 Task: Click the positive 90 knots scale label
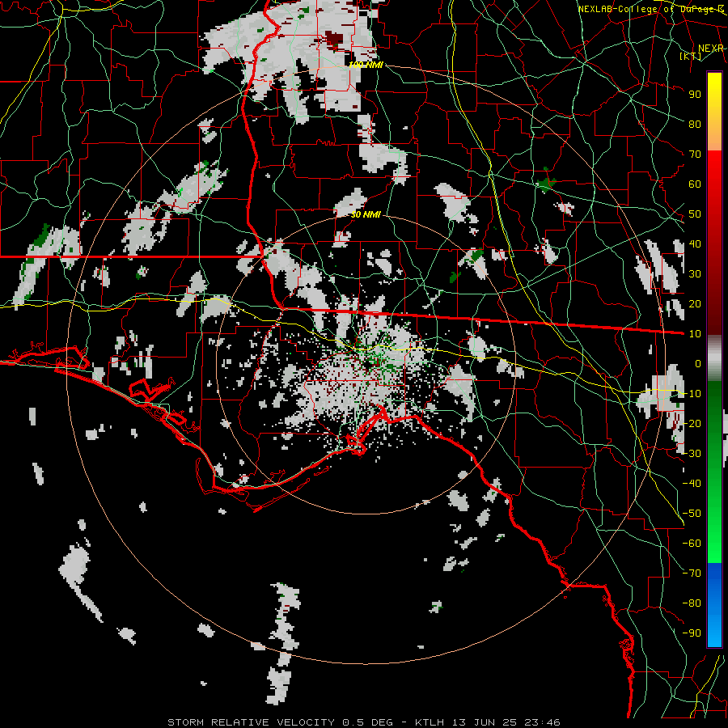[695, 95]
